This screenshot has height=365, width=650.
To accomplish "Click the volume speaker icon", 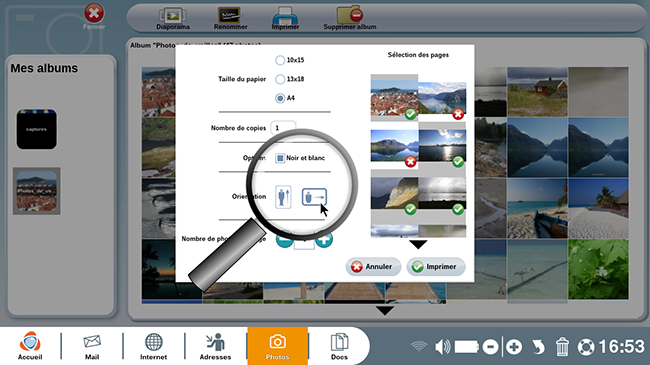I will (442, 347).
